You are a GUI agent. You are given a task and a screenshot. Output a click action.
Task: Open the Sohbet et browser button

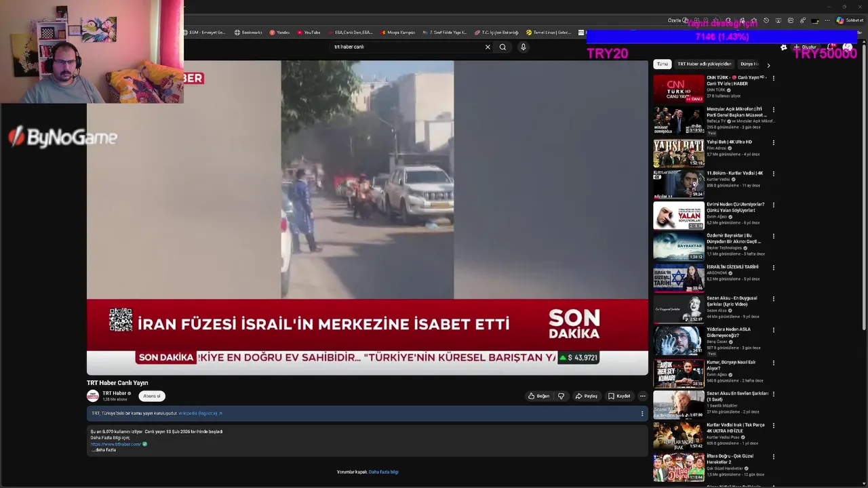[850, 20]
